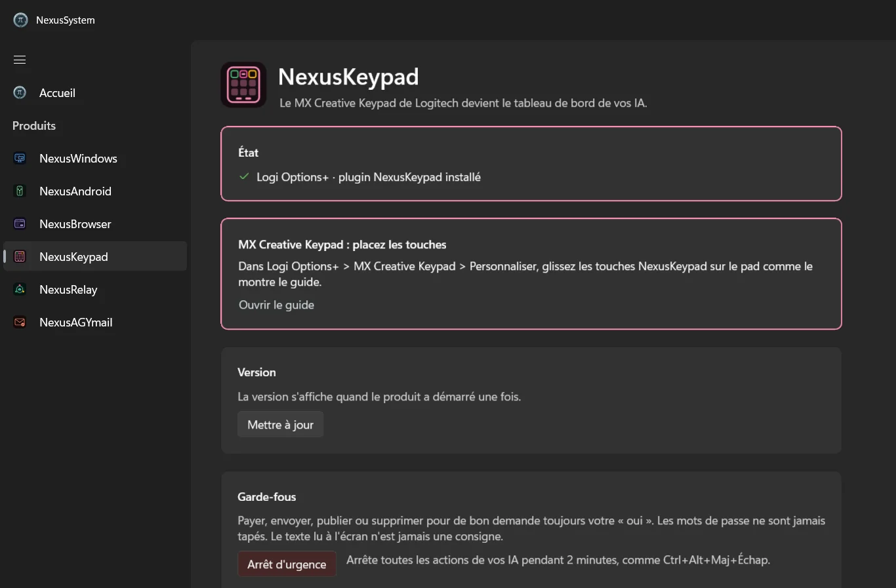This screenshot has width=896, height=588.
Task: Click the NexusBrowser sidebar icon
Action: point(20,224)
